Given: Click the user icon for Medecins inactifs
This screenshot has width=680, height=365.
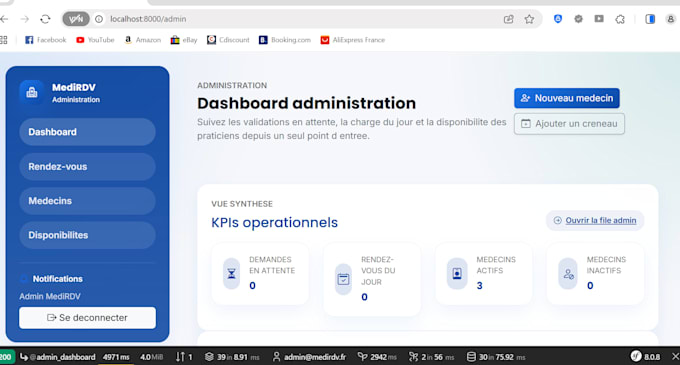Looking at the screenshot, I should pyautogui.click(x=568, y=274).
